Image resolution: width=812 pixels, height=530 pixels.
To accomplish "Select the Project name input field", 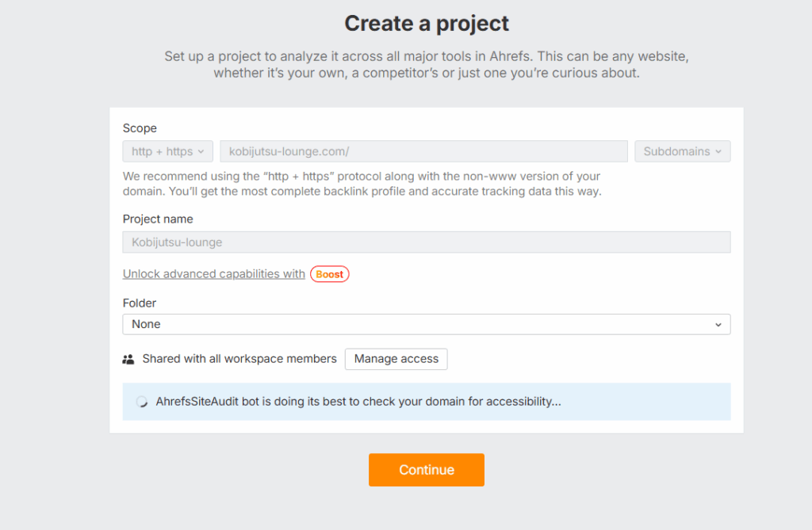I will pyautogui.click(x=426, y=242).
